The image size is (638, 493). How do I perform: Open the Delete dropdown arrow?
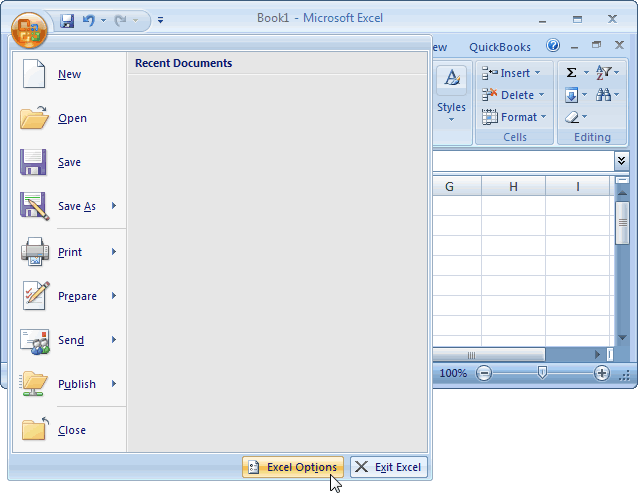tap(542, 94)
